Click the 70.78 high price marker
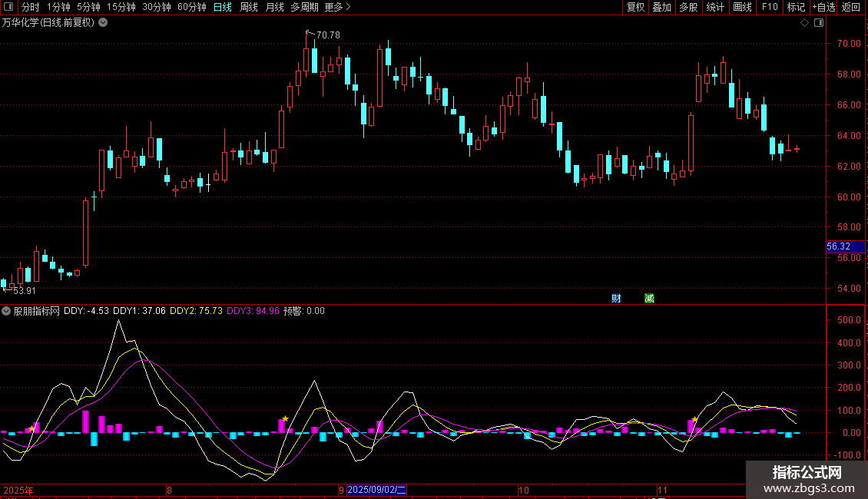Viewport: 868px width, 499px height. click(x=327, y=35)
